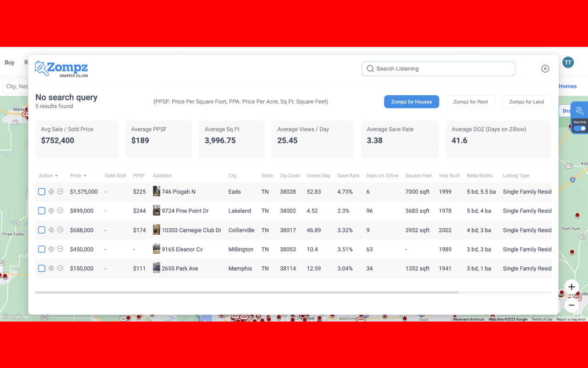Open the 9724 Pine Point Dr listing photo
This screenshot has height=368, width=588.
(x=157, y=211)
